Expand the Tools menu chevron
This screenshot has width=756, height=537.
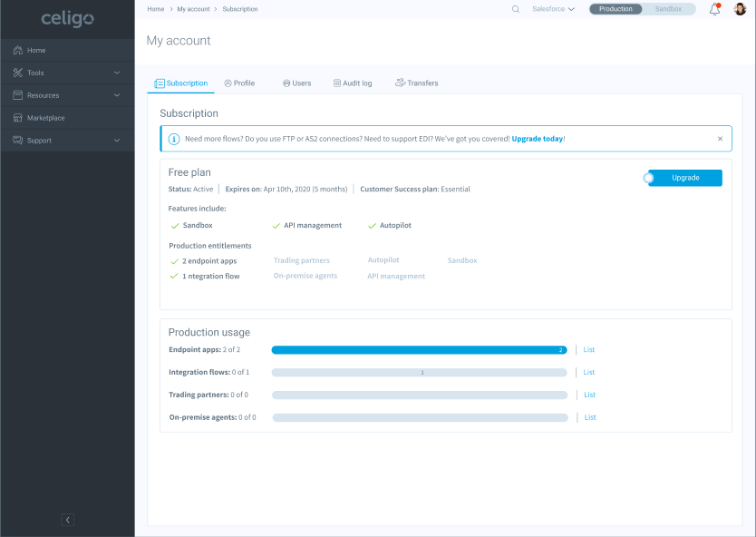pos(116,73)
